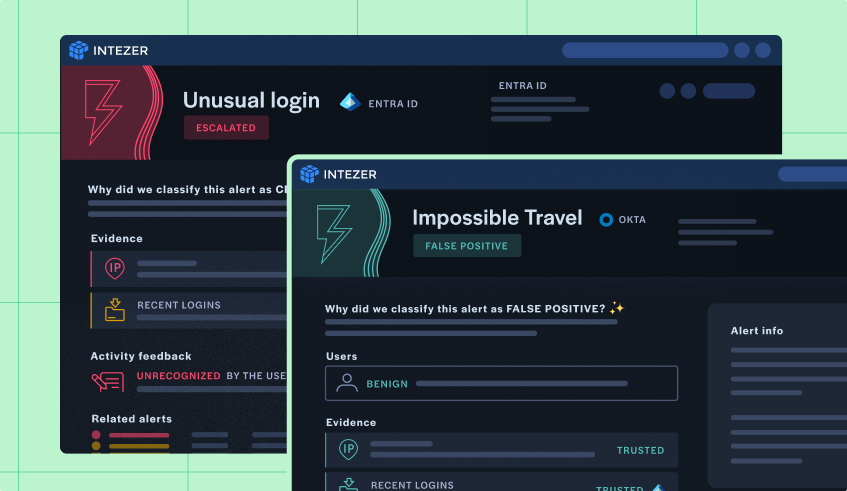Click the second round button in Unusual login title bar
Image resolution: width=847 pixels, height=491 pixels.
coord(763,50)
